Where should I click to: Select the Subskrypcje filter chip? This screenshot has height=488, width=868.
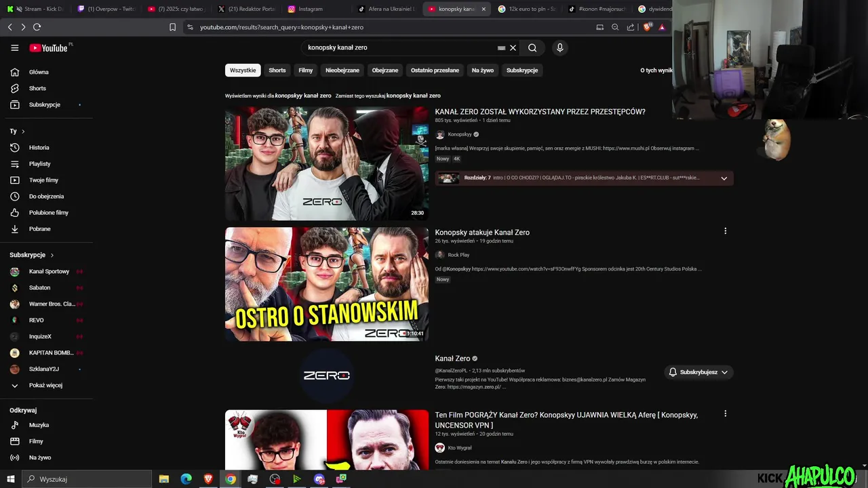pos(522,70)
